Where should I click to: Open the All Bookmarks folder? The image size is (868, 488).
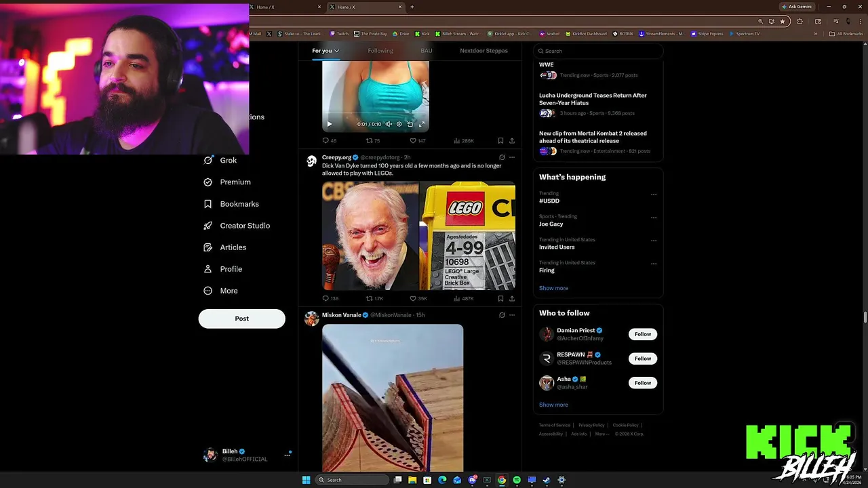(846, 34)
